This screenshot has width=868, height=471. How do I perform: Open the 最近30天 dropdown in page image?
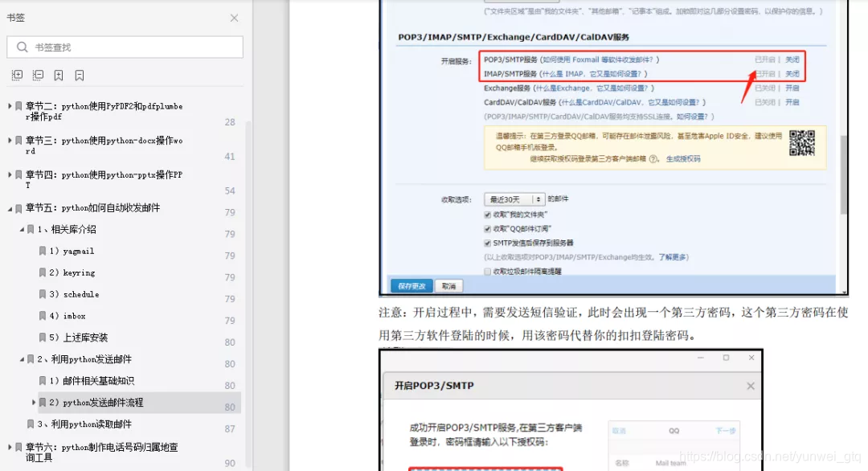point(514,199)
